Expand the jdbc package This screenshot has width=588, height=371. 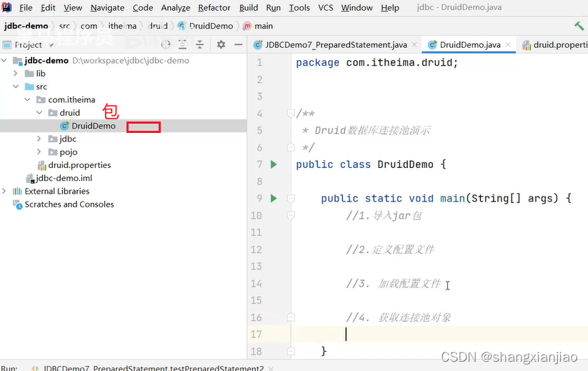(x=39, y=139)
